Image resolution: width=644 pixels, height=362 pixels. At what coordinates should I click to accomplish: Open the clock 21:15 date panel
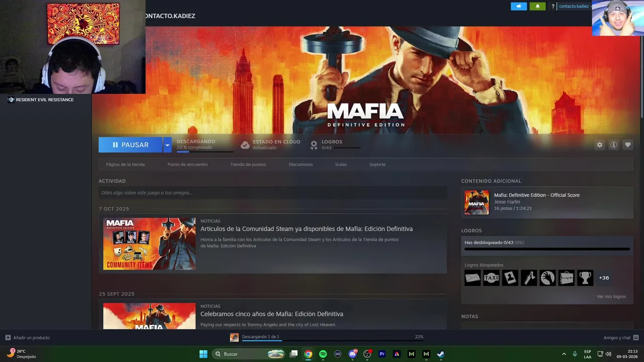(x=627, y=354)
